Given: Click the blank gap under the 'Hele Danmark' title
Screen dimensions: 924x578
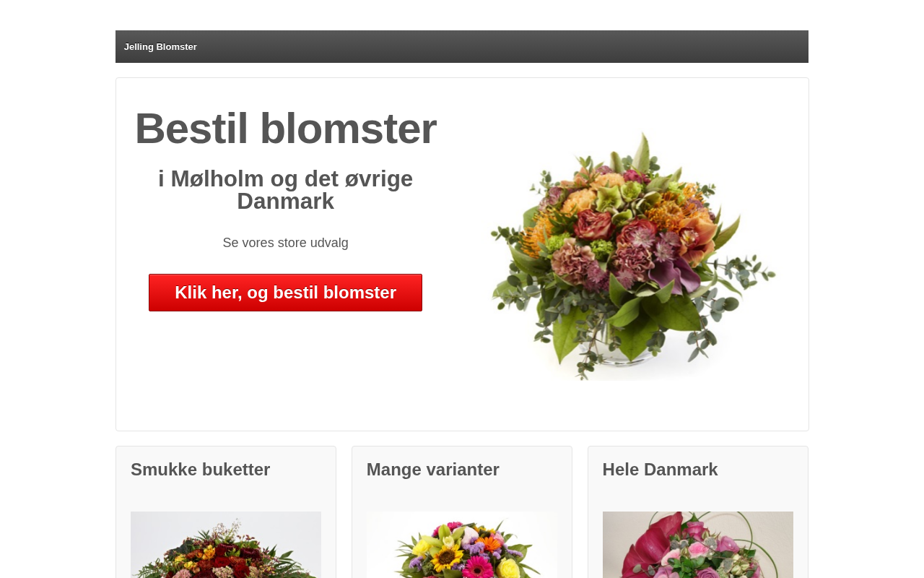Looking at the screenshot, I should click(x=698, y=496).
